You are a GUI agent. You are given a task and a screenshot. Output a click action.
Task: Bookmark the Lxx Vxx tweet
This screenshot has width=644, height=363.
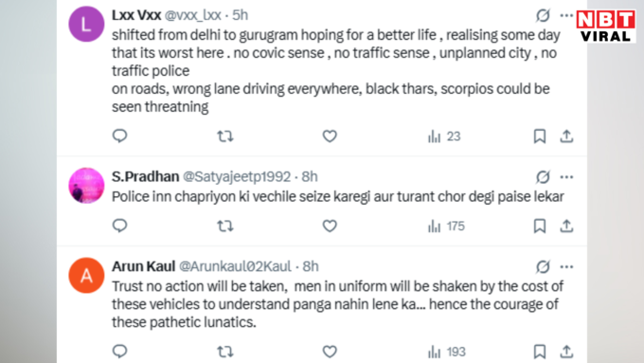coord(540,136)
